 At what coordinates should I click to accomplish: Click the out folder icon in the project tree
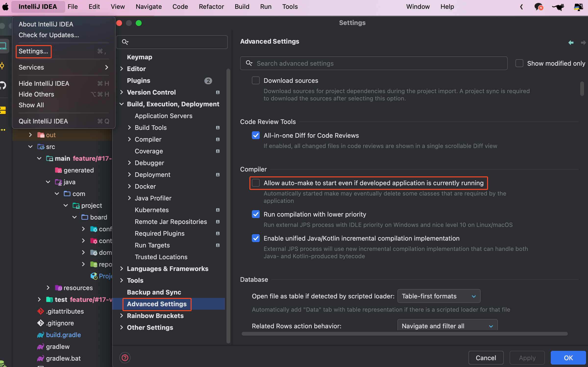pos(40,135)
